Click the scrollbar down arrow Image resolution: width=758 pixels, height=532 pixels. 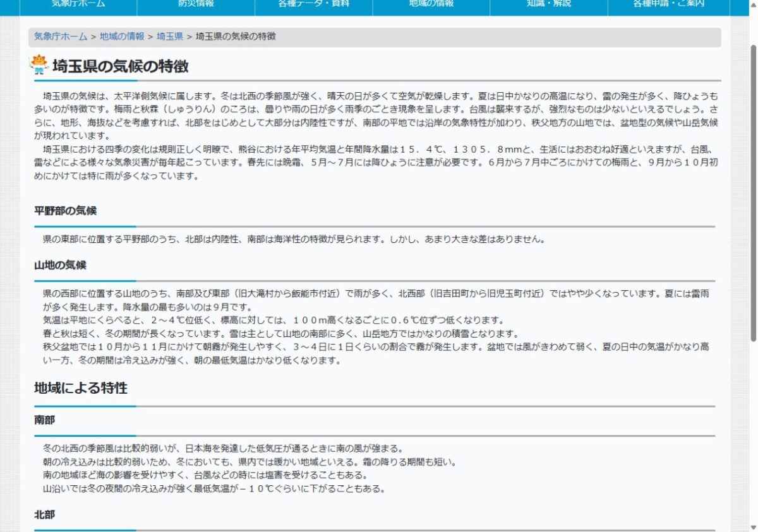[753, 526]
